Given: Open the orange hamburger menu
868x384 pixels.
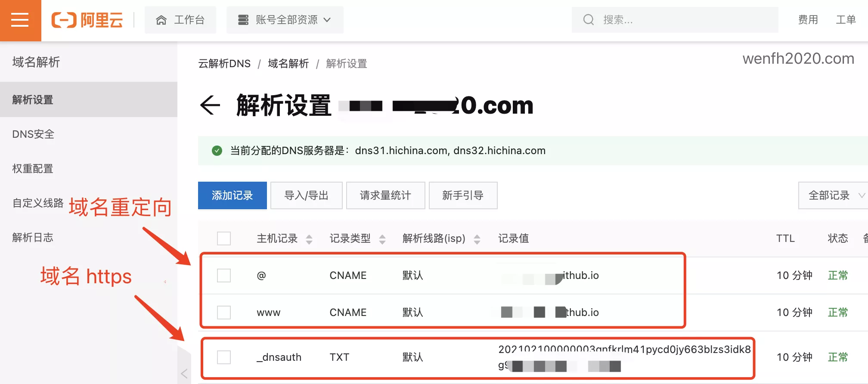Looking at the screenshot, I should coord(20,20).
